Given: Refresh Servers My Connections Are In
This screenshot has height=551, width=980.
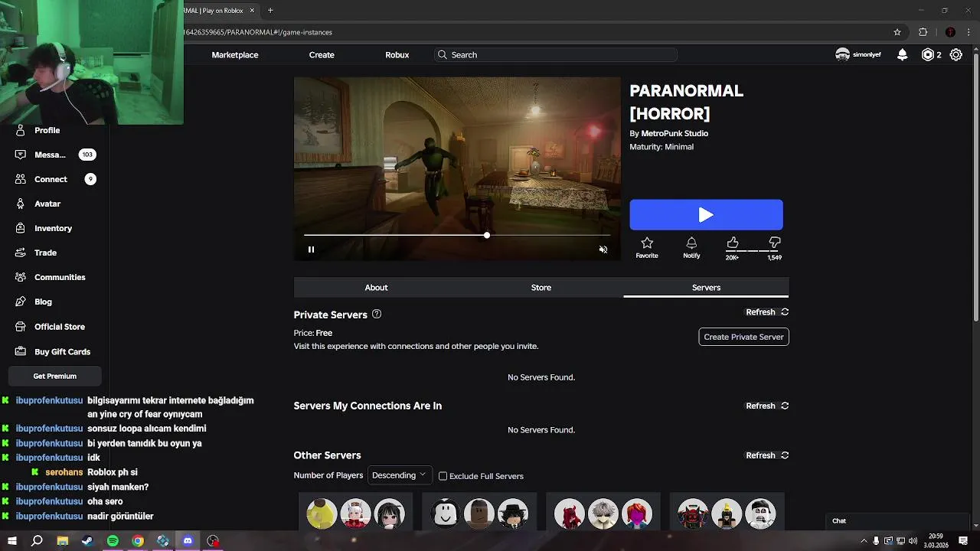Looking at the screenshot, I should coord(767,406).
